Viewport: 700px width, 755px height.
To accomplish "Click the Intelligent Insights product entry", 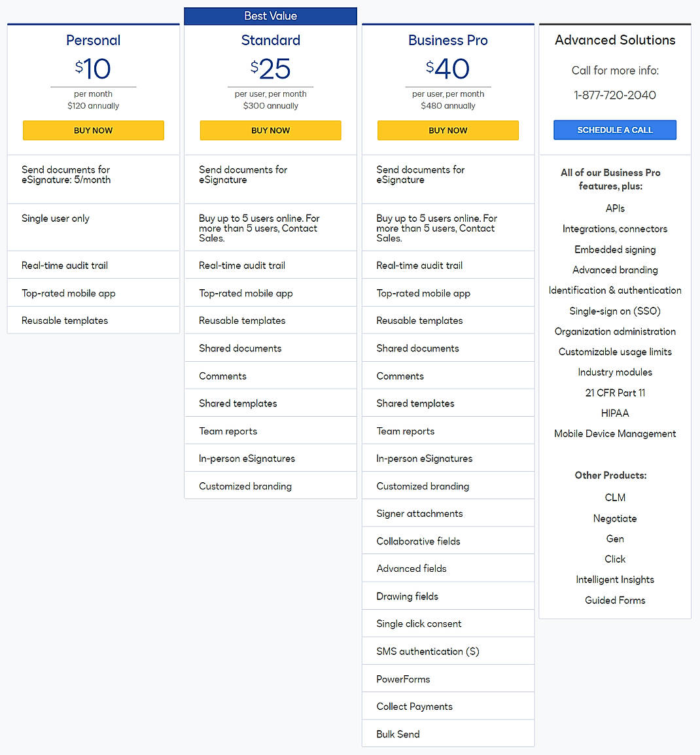I will click(x=614, y=579).
